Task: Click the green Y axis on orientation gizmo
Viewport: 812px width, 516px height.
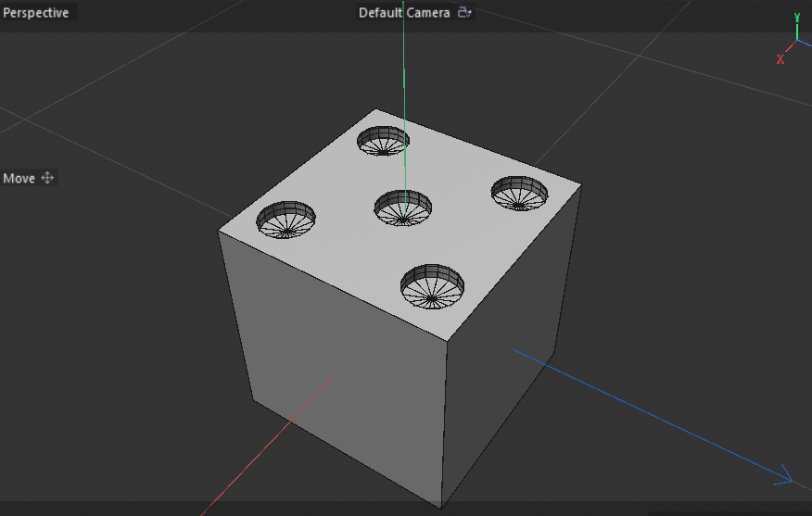Action: tap(796, 28)
